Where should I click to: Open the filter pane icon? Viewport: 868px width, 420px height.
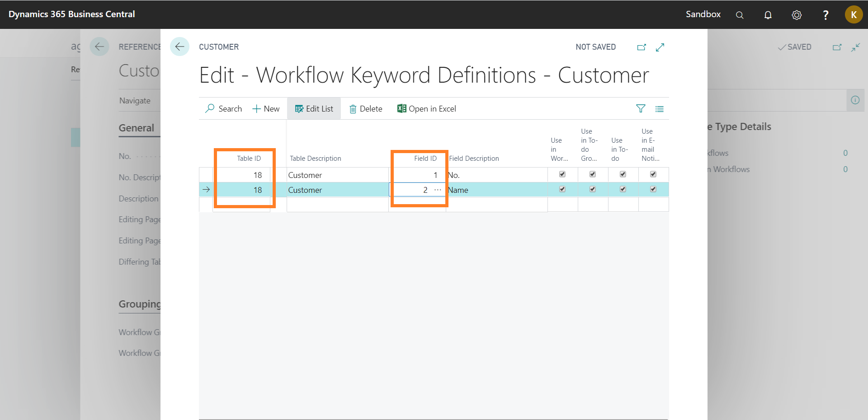(641, 108)
